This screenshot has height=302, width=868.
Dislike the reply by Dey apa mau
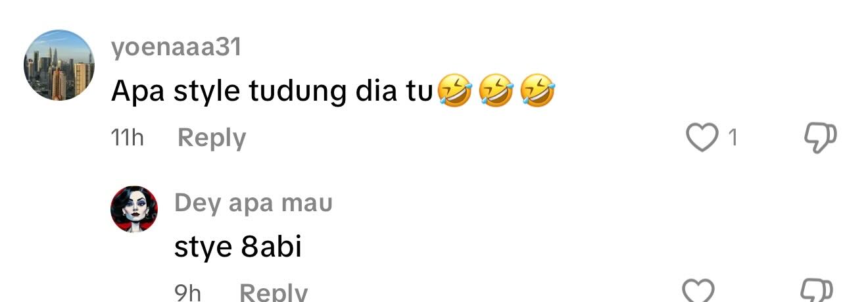point(817,291)
